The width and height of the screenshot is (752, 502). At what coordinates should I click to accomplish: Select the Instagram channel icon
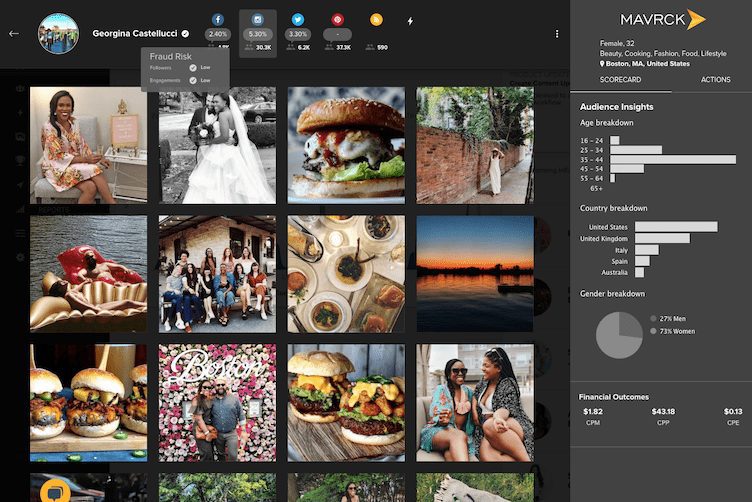pyautogui.click(x=258, y=20)
